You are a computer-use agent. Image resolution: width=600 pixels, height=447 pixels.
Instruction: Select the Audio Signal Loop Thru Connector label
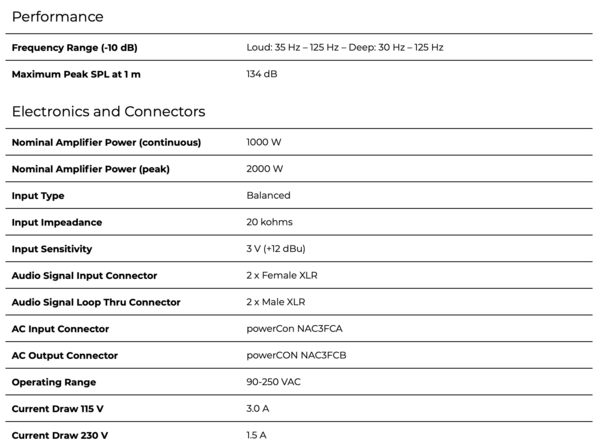pos(96,302)
